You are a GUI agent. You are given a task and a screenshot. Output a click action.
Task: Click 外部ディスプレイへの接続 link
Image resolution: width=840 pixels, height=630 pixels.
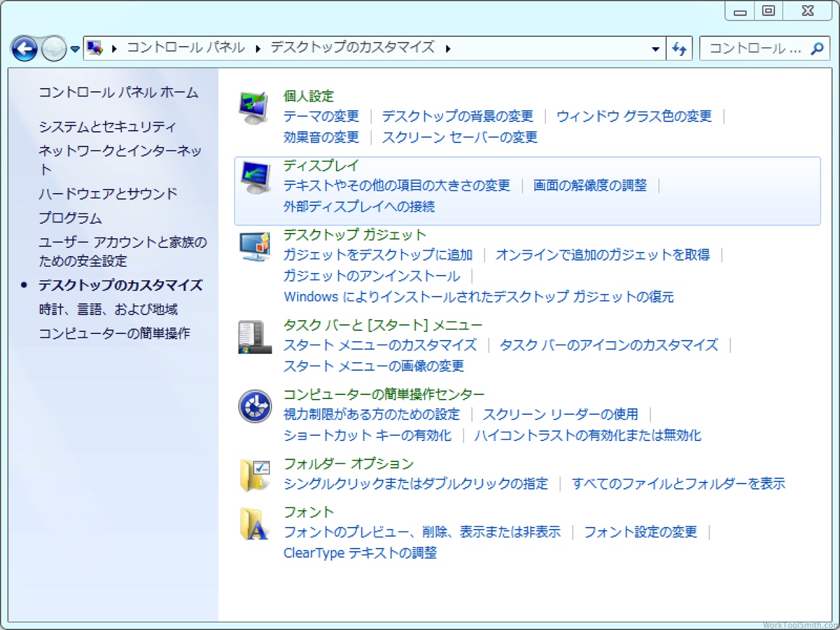point(359,207)
